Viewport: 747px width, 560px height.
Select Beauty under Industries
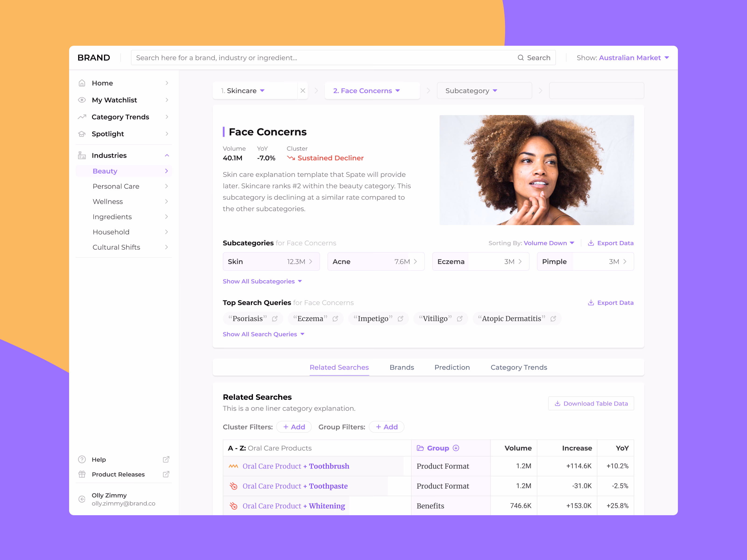124,171
